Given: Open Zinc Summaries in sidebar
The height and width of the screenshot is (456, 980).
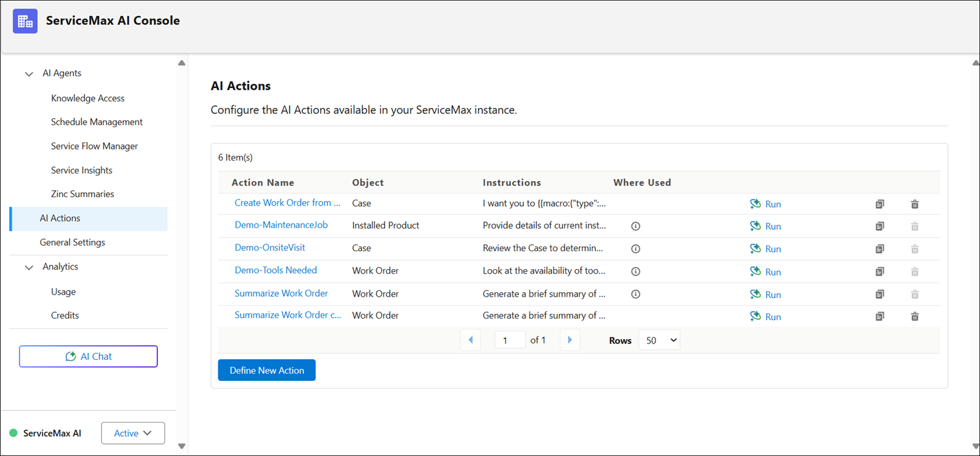Looking at the screenshot, I should click(x=82, y=194).
